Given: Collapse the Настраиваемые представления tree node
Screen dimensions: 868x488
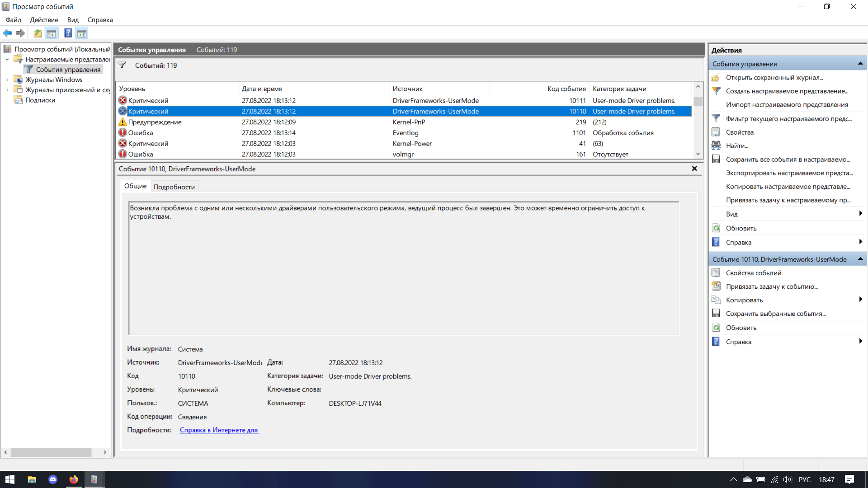Looking at the screenshot, I should tap(7, 59).
